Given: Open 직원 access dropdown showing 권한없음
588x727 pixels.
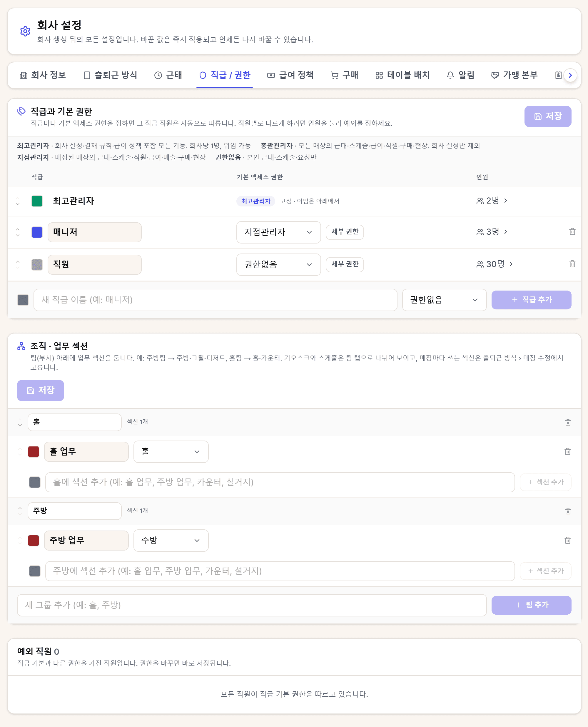Looking at the screenshot, I should coord(278,264).
